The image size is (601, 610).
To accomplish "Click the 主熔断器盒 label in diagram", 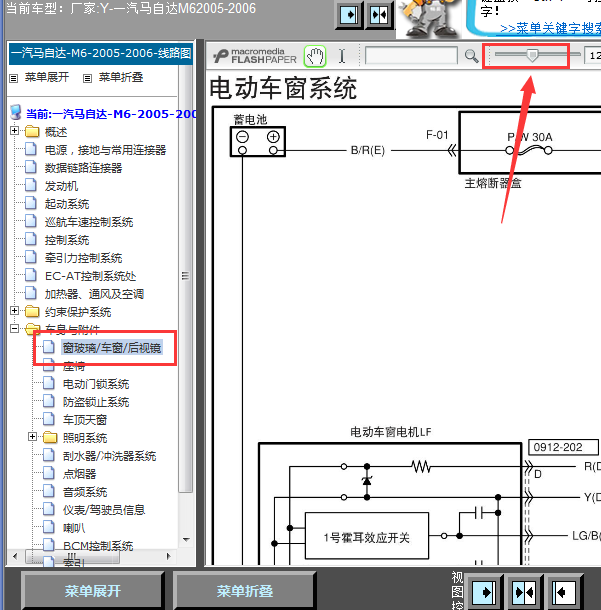I will point(493,183).
